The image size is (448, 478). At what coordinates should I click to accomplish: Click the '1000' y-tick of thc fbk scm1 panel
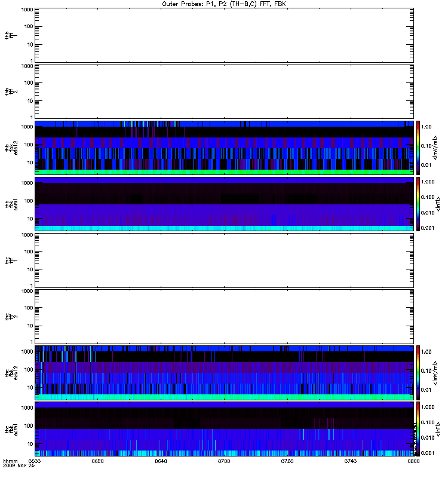click(x=27, y=408)
